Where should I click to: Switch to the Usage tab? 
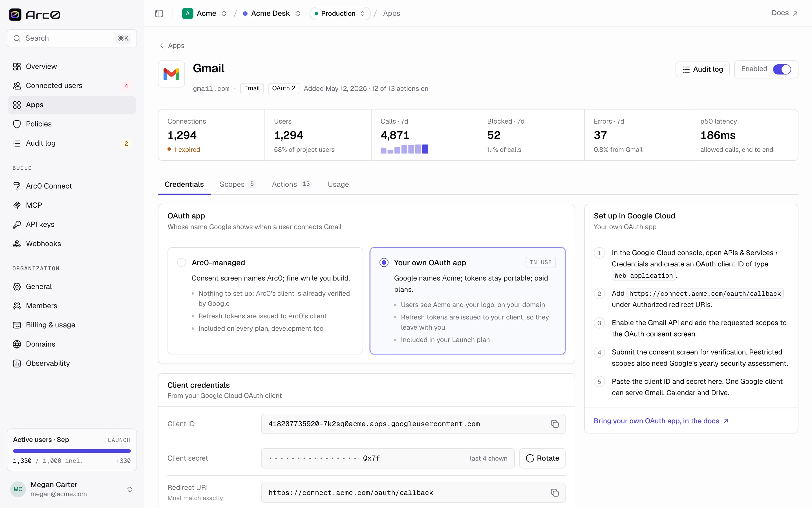pos(338,185)
